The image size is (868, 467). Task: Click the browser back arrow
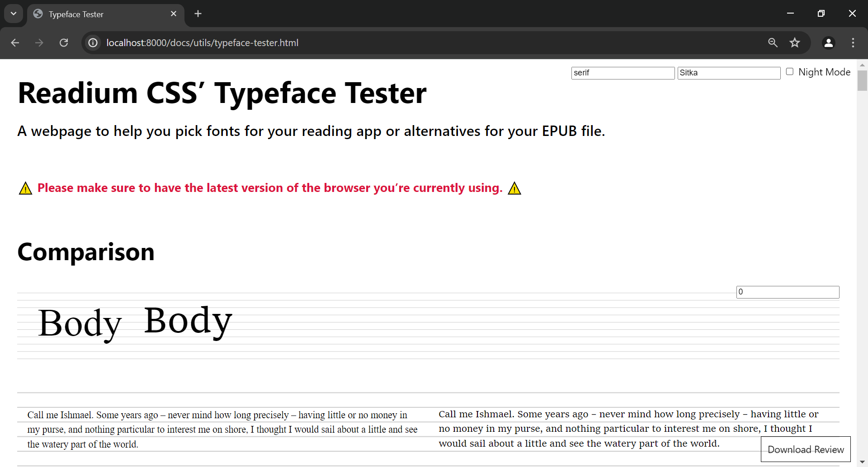15,42
